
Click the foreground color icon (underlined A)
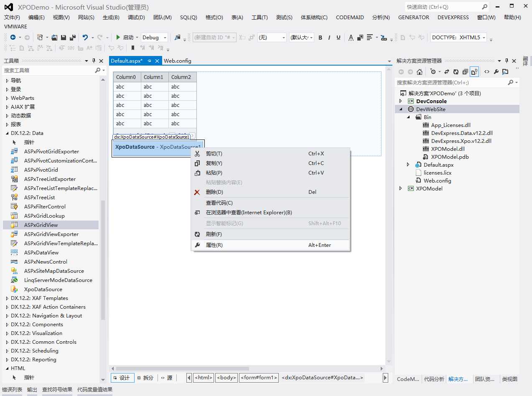[351, 38]
